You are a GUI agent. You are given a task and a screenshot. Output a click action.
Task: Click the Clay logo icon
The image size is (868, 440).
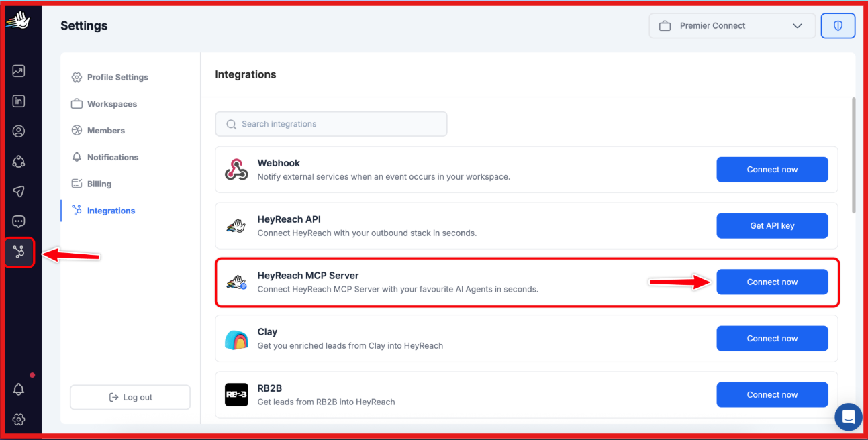[x=236, y=339]
